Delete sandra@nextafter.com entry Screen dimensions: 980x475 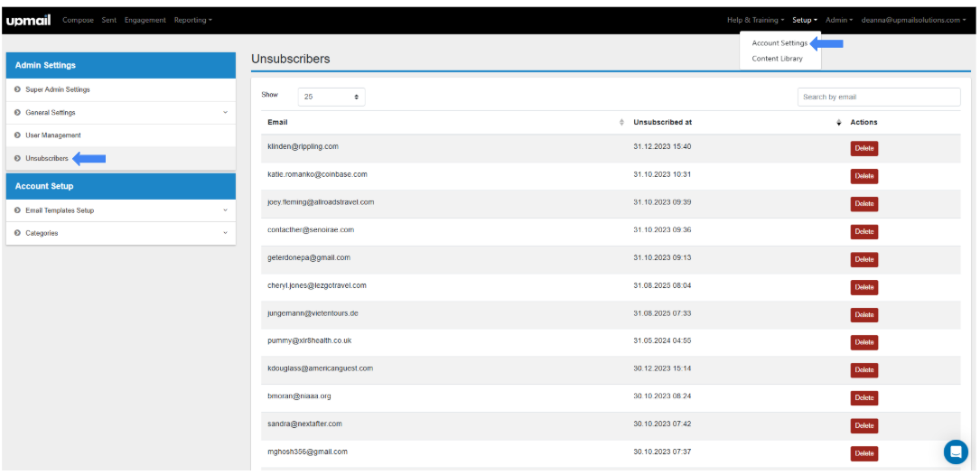(863, 425)
